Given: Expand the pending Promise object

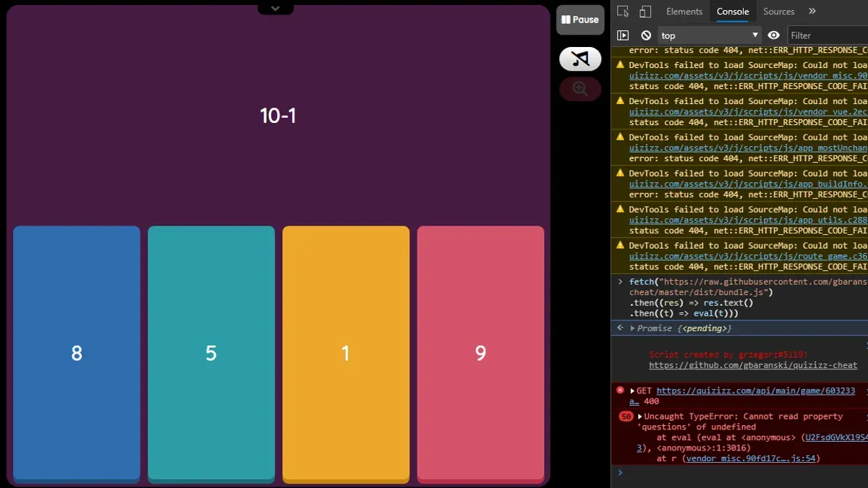Looking at the screenshot, I should (633, 328).
